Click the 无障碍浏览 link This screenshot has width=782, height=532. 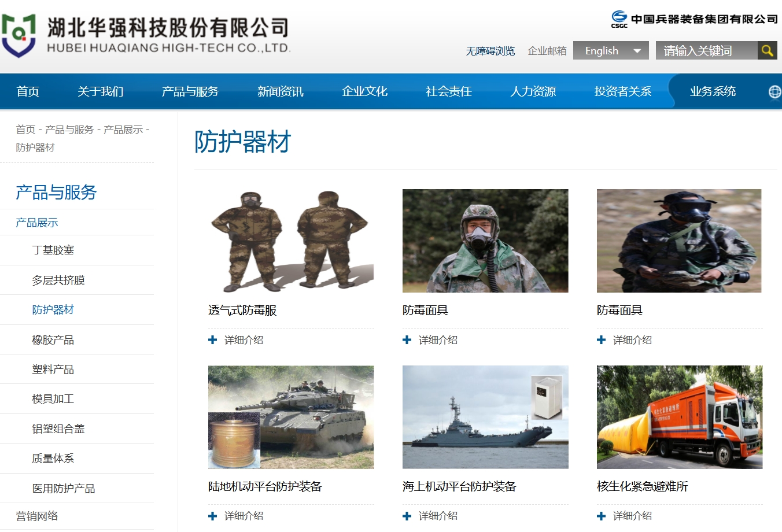click(490, 51)
